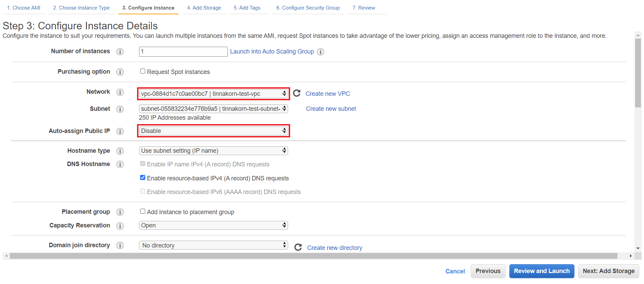Click Create new subnet link
This screenshot has width=644, height=284.
point(331,109)
